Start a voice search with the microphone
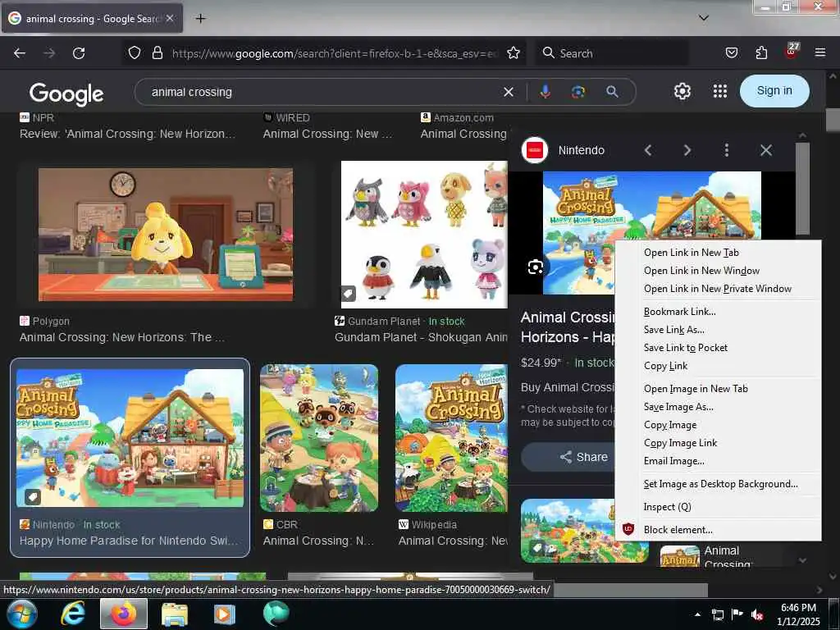 click(545, 92)
